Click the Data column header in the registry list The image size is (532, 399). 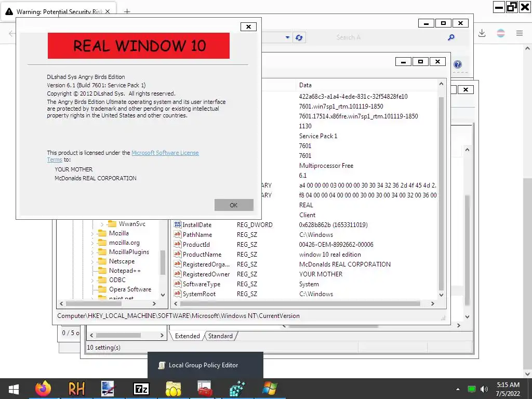[x=367, y=85]
